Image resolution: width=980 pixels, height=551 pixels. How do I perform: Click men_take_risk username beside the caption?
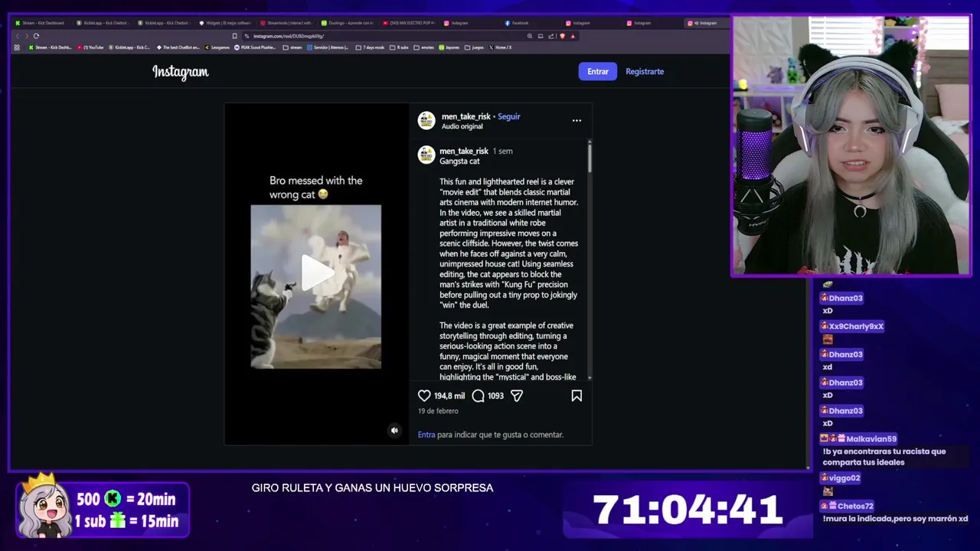pyautogui.click(x=464, y=151)
